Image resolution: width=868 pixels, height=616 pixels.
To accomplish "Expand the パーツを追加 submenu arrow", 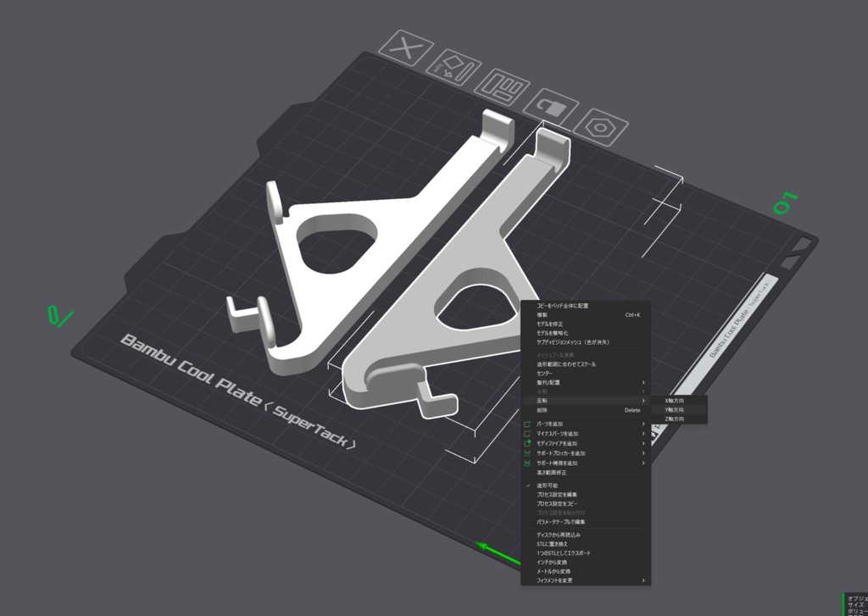I will point(643,424).
